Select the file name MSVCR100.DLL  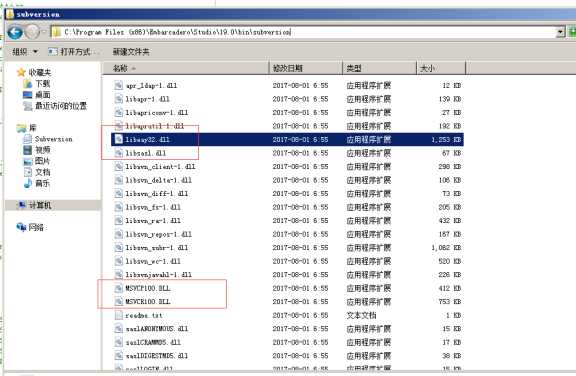[x=148, y=302]
